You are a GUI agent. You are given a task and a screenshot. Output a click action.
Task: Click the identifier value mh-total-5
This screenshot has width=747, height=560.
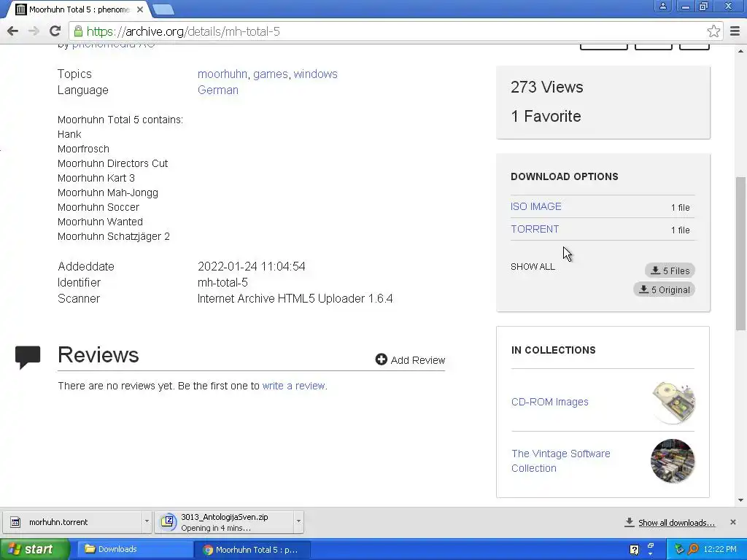222,282
